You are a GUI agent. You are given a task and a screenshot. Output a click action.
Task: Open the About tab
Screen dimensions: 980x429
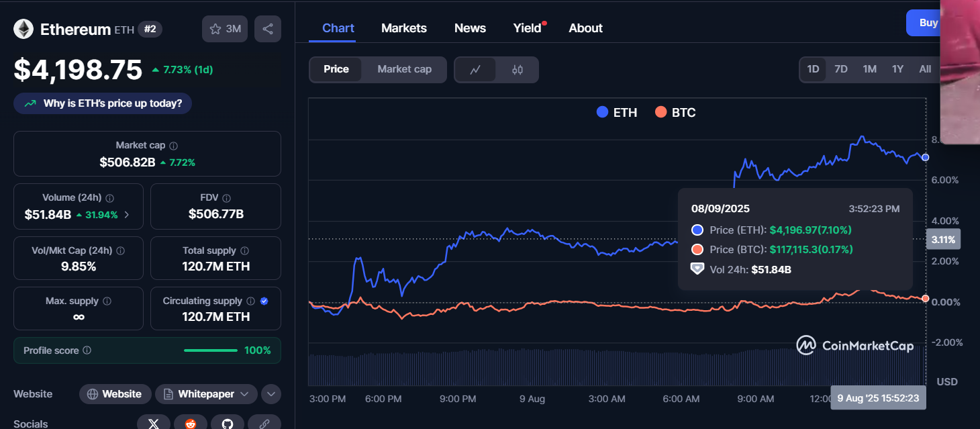pos(585,28)
